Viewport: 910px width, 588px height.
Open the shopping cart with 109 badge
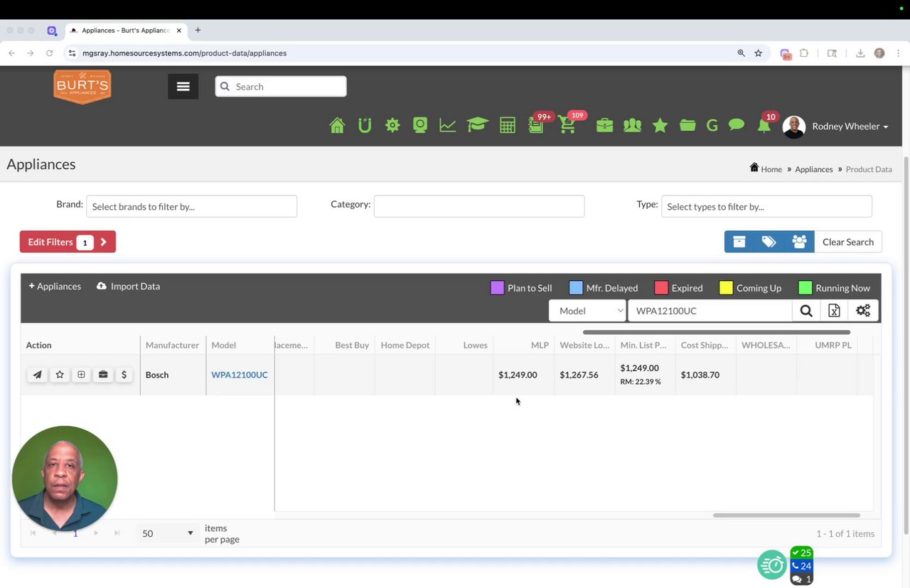567,124
